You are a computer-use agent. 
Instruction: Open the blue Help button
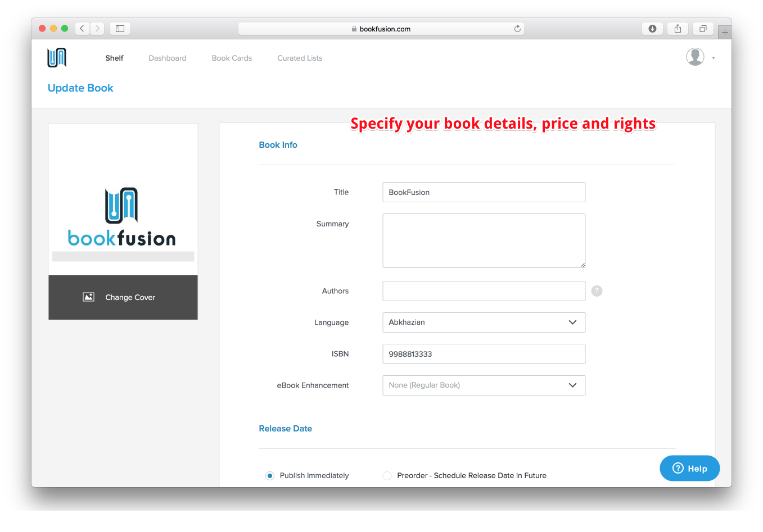coord(689,469)
